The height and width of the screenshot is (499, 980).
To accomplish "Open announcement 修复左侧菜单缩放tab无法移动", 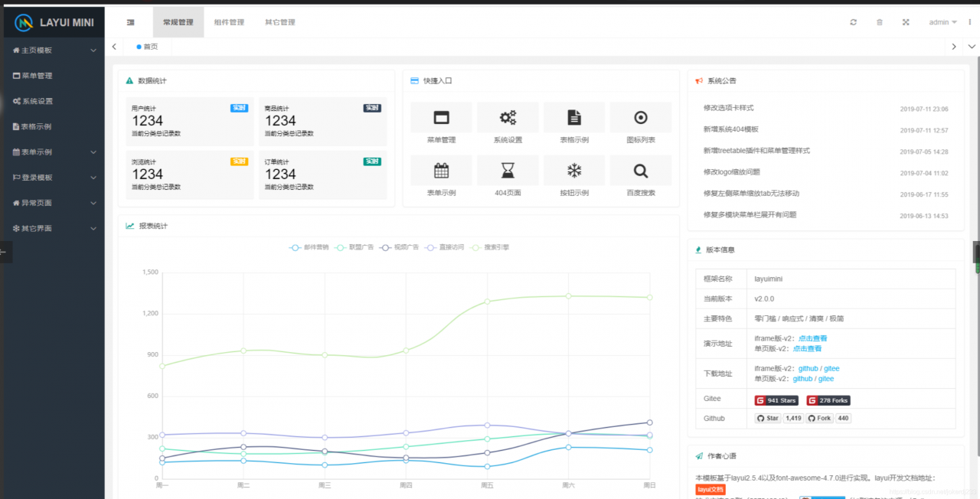I will [x=751, y=194].
